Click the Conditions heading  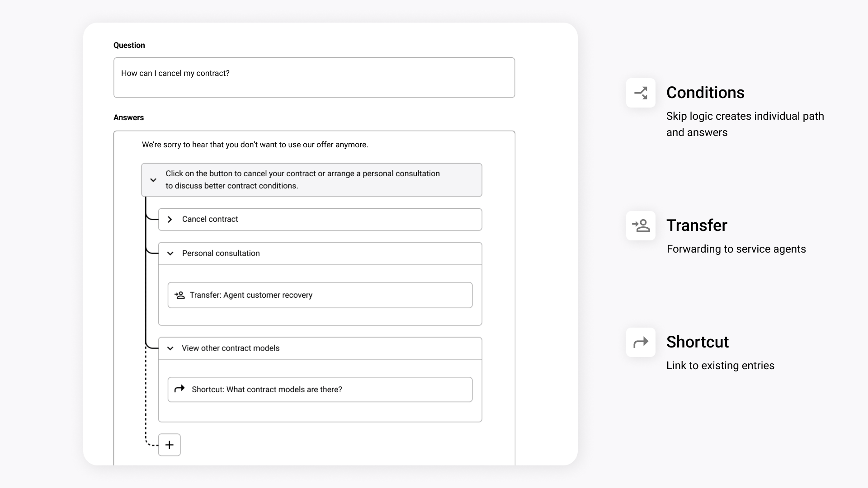point(705,93)
